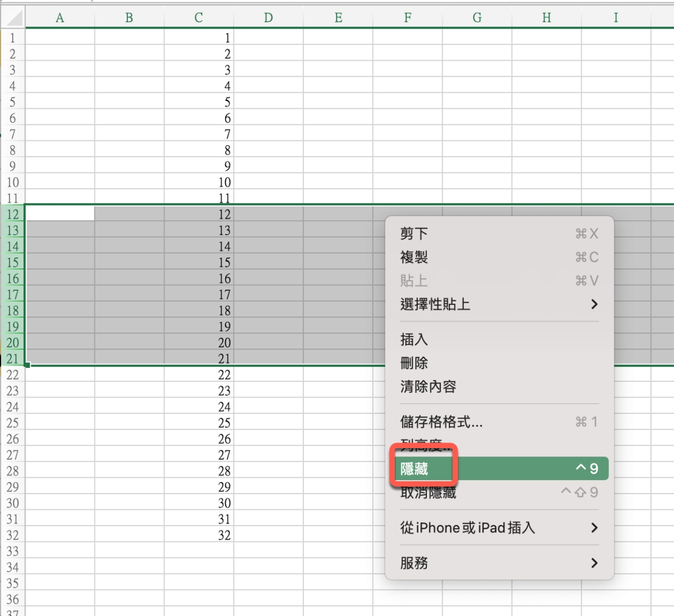Image resolution: width=674 pixels, height=616 pixels.
Task: Select row 16 header
Action: [13, 279]
